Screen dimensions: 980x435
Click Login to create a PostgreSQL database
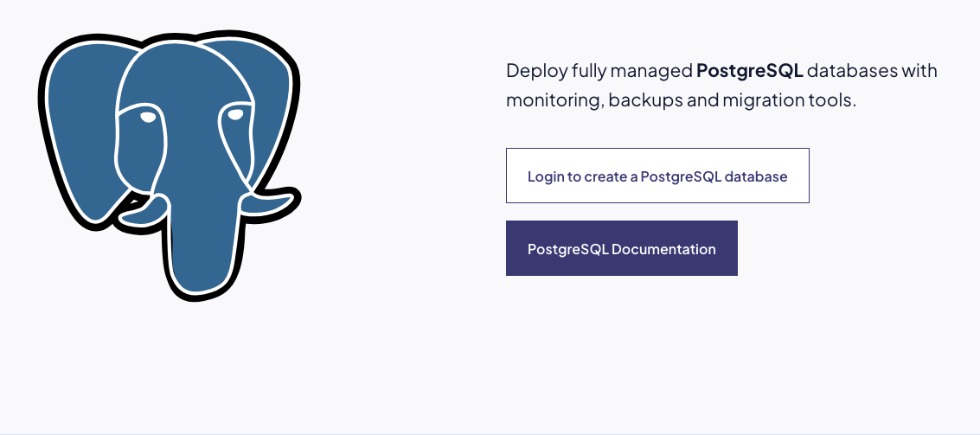(657, 176)
